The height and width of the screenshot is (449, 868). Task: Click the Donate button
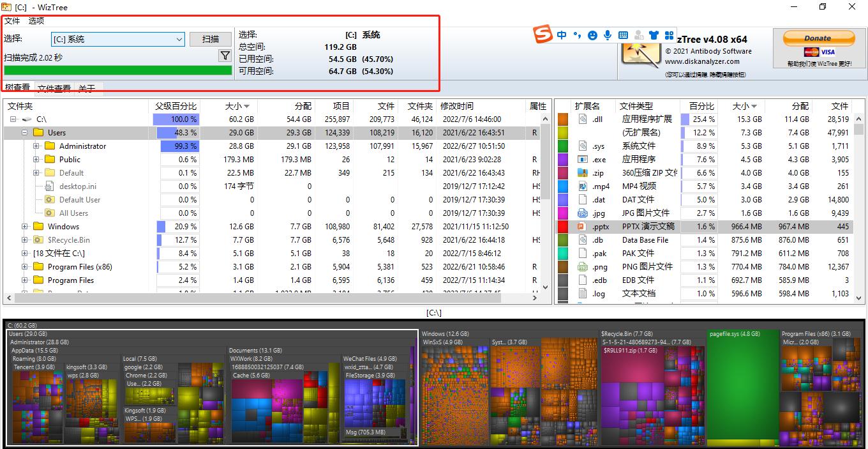(x=818, y=38)
